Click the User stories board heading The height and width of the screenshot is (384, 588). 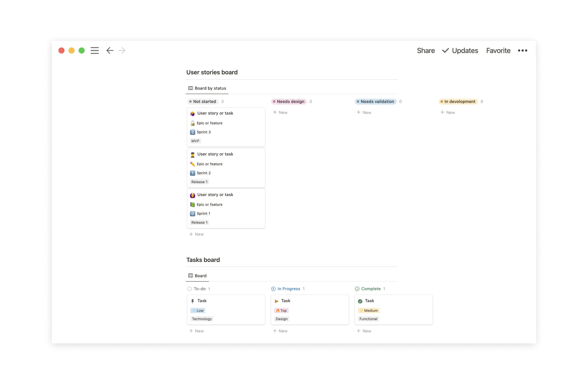pyautogui.click(x=212, y=72)
